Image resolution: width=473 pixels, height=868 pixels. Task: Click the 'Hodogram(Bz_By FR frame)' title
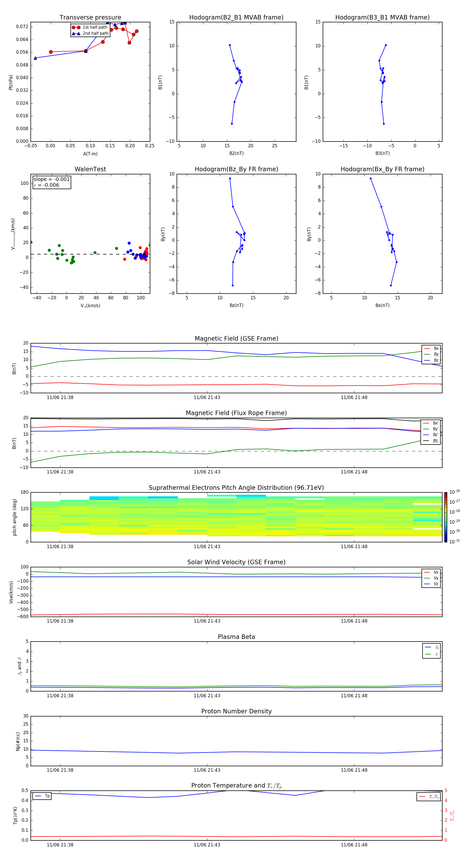point(236,169)
